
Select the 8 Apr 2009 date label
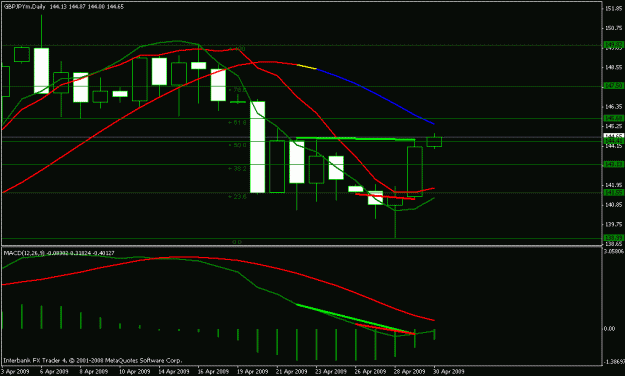pos(94,372)
